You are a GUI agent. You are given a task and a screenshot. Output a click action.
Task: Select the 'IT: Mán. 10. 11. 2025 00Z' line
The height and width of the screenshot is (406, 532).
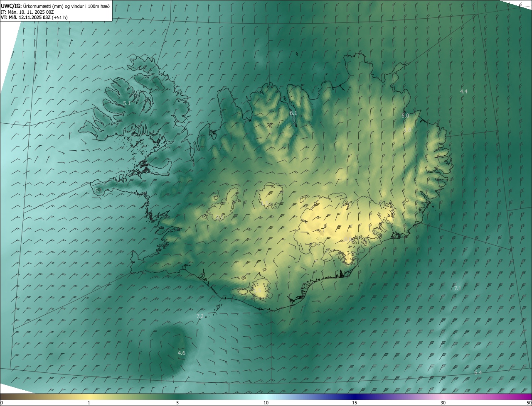(x=27, y=12)
